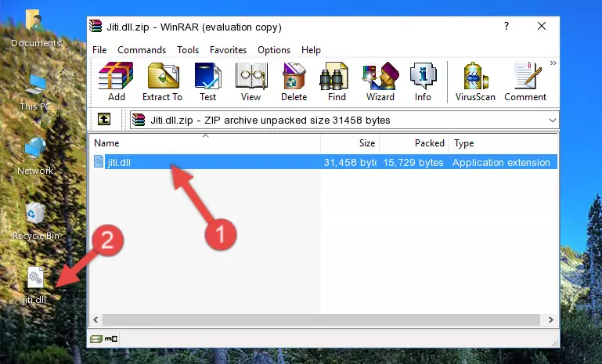The height and width of the screenshot is (364, 602).
Task: Click the drive icon in status bar
Action: coord(96,339)
